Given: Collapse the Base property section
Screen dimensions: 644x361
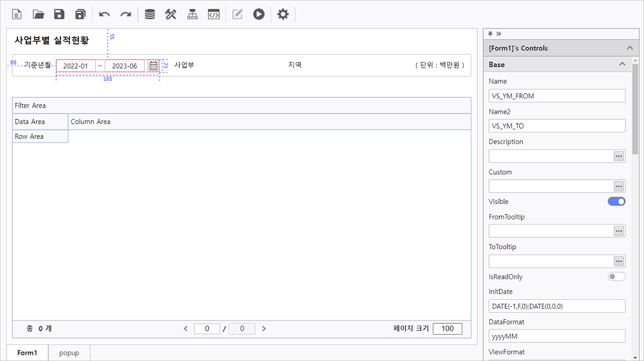Looking at the screenshot, I should 622,64.
